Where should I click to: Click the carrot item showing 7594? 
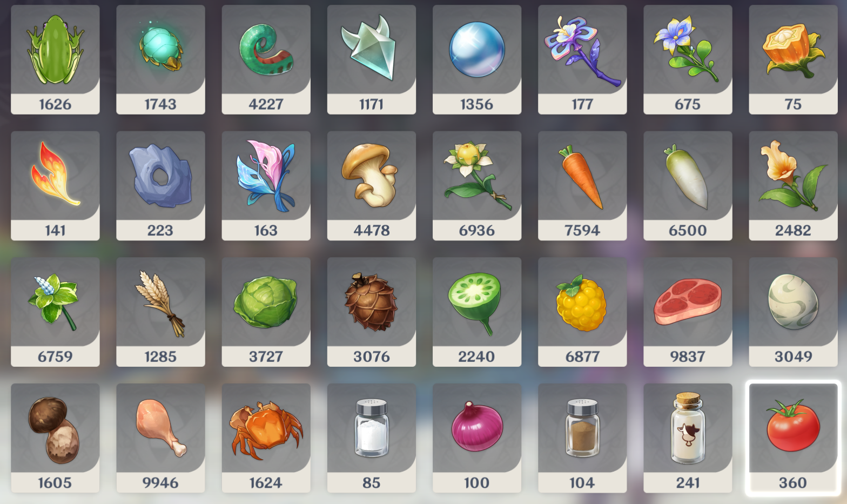[x=582, y=185]
